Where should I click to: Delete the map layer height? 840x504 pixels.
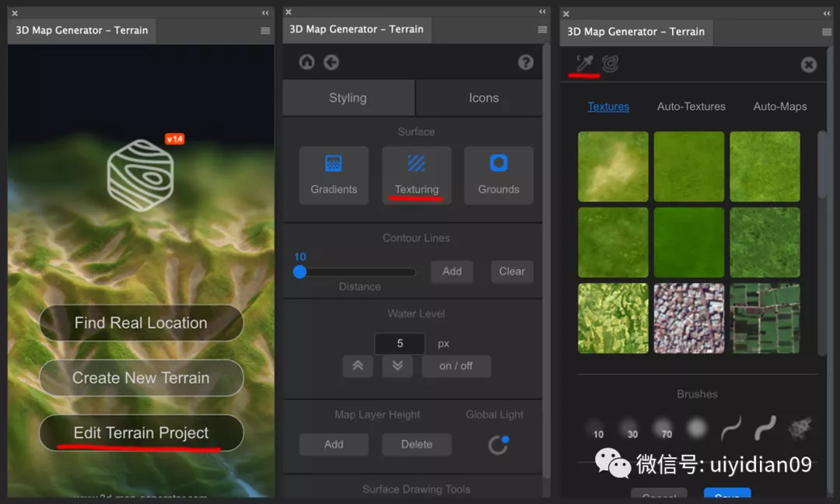click(x=416, y=445)
